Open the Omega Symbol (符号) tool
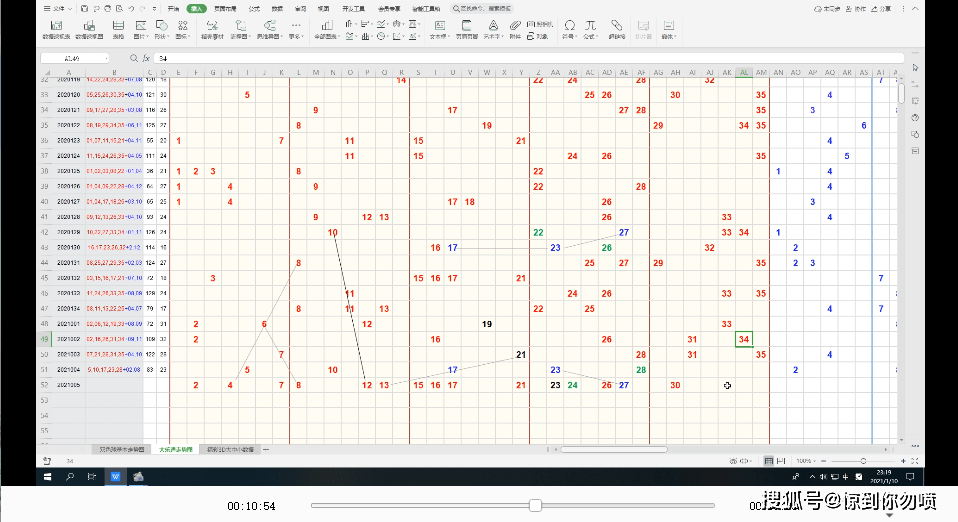 569,29
